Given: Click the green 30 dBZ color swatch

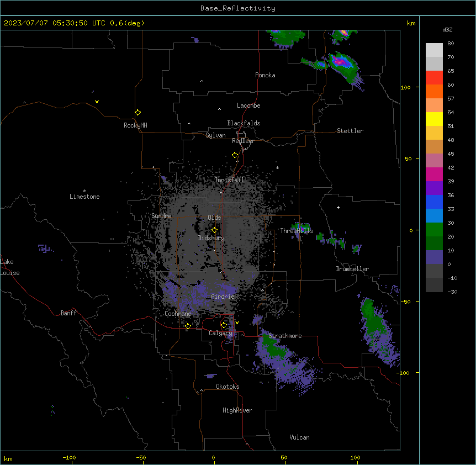Looking at the screenshot, I should click(x=434, y=230).
